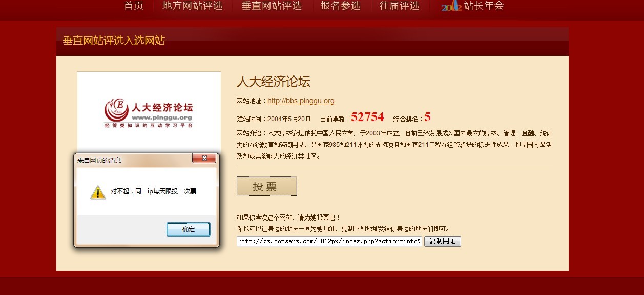
Task: Click the 人大经济论坛 logo thumbnail
Action: pos(149,113)
